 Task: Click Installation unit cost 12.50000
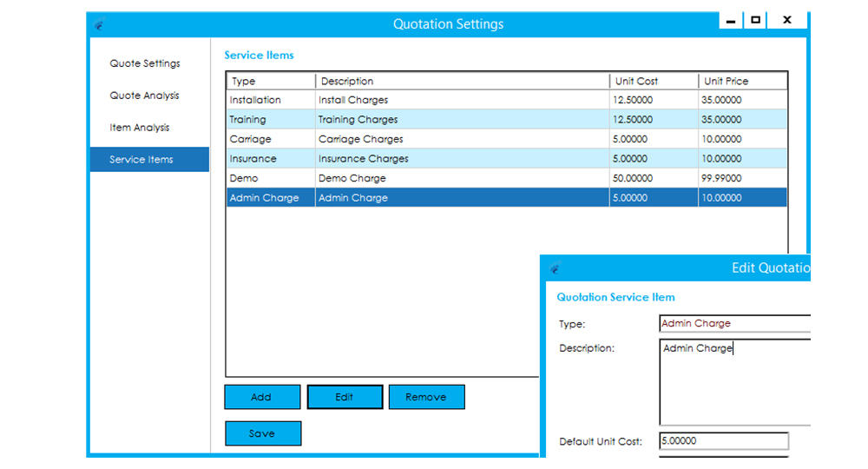pos(654,100)
